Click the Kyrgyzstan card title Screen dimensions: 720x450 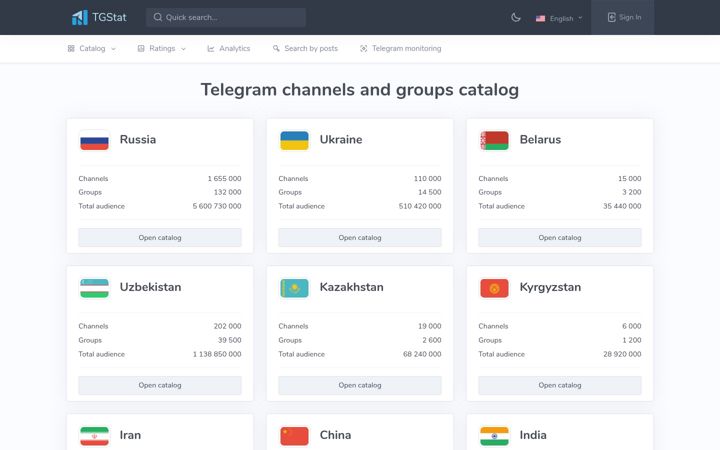[550, 287]
